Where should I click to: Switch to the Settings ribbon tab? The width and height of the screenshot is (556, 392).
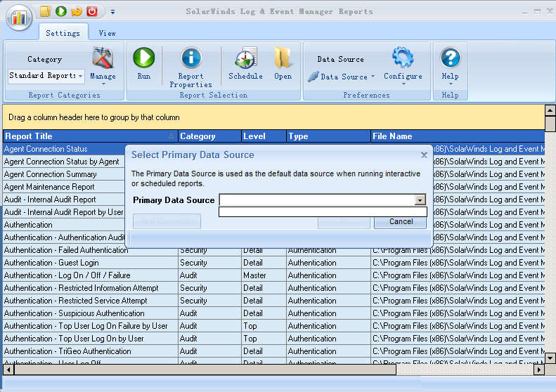tap(63, 33)
